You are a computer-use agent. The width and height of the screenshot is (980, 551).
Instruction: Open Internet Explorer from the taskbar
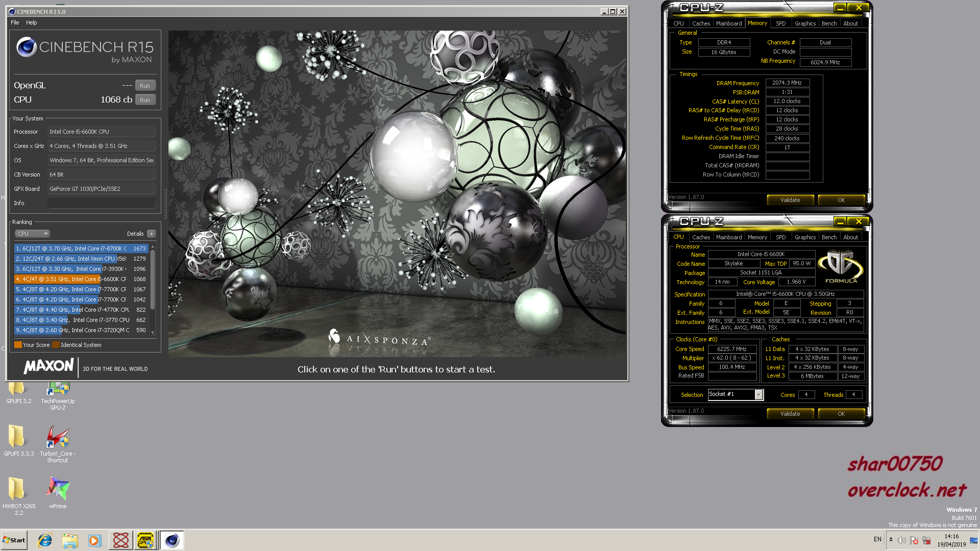[45, 540]
